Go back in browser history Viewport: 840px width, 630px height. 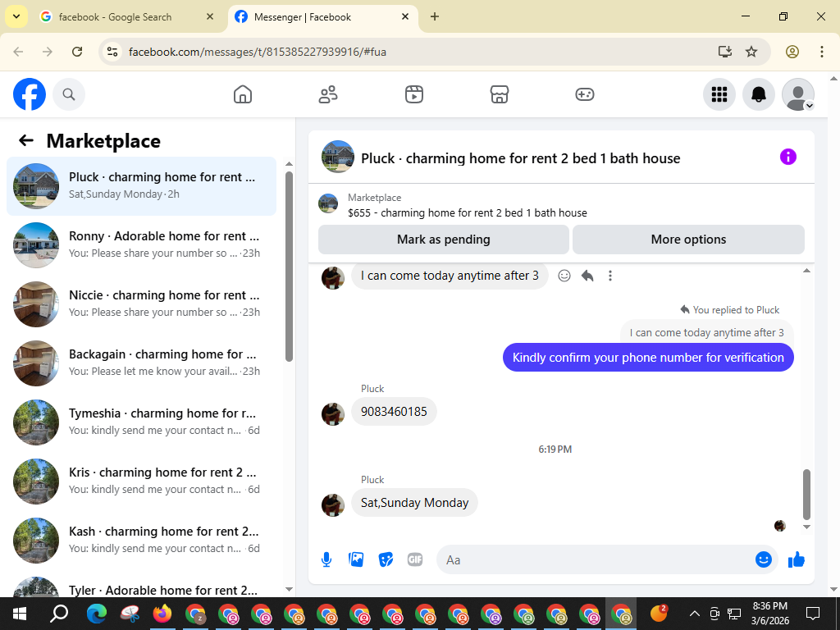point(18,52)
